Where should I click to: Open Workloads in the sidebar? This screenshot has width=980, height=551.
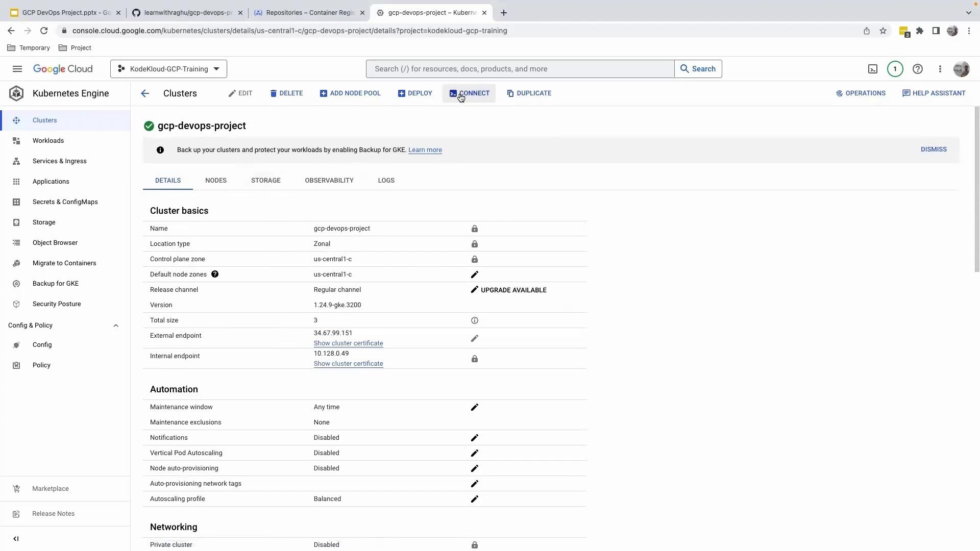coord(48,141)
